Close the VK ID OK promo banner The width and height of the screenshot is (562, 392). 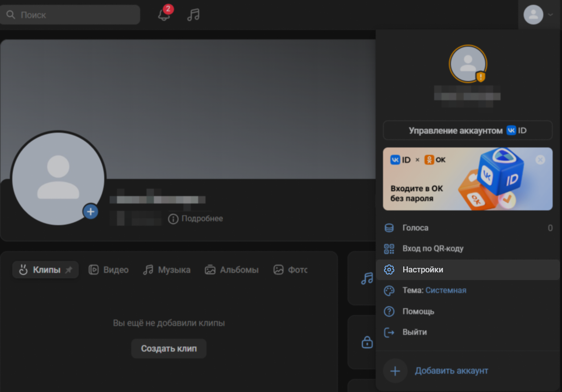[x=540, y=160]
